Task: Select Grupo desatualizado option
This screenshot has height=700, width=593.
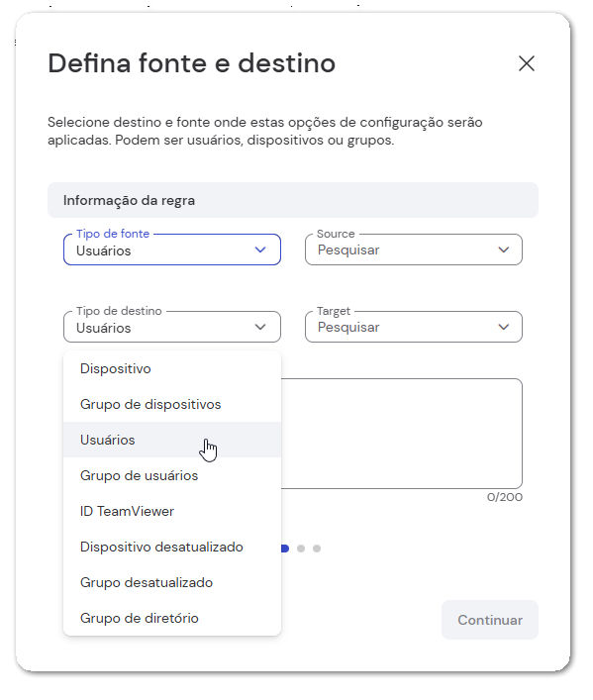Action: [172, 582]
